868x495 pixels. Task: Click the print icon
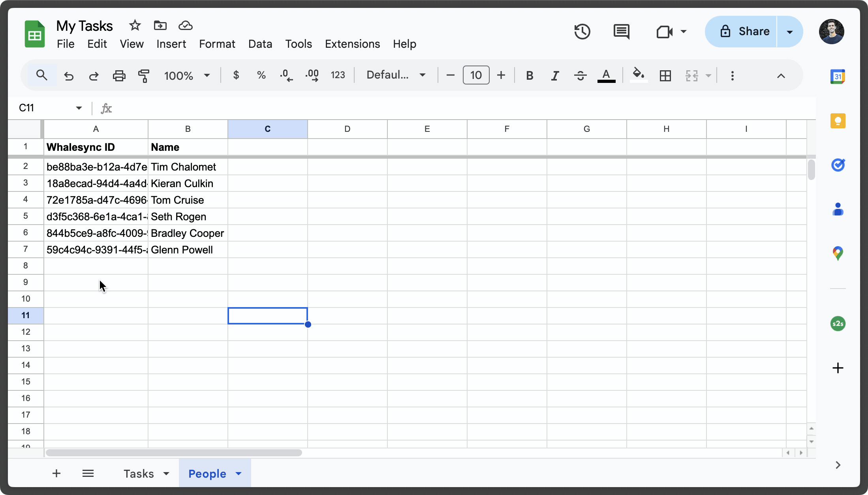coord(119,75)
